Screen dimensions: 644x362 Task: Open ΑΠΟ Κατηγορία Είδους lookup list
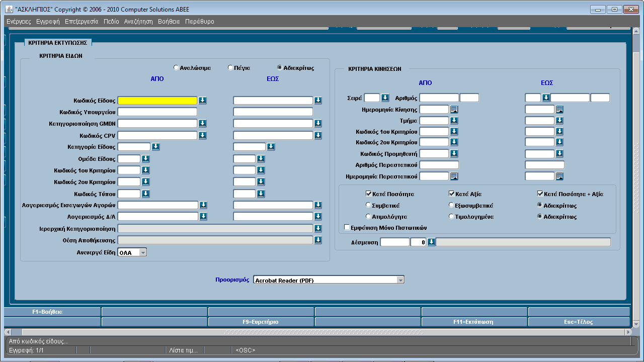(x=155, y=147)
